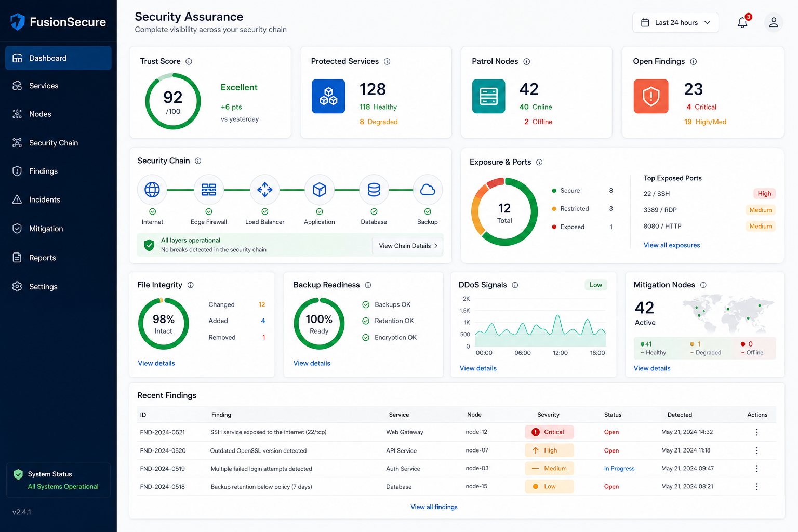Select the Application cube chain node

pyautogui.click(x=320, y=190)
